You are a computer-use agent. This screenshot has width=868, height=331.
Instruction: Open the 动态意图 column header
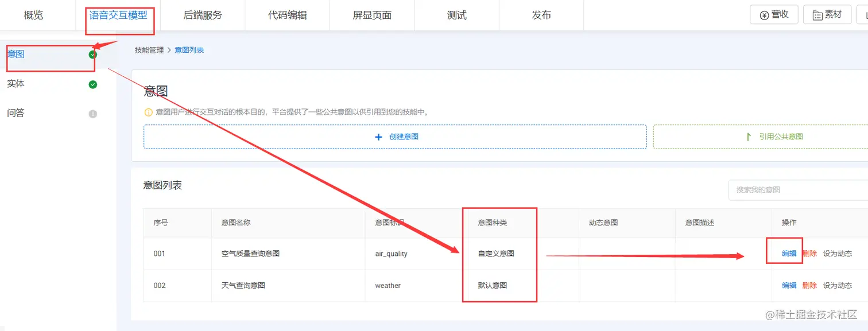click(602, 223)
